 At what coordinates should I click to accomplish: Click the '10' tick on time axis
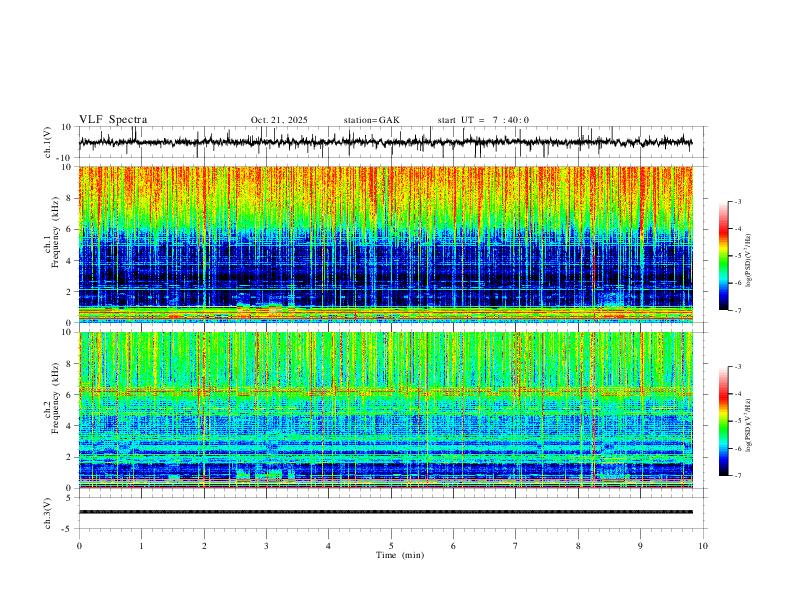[703, 546]
